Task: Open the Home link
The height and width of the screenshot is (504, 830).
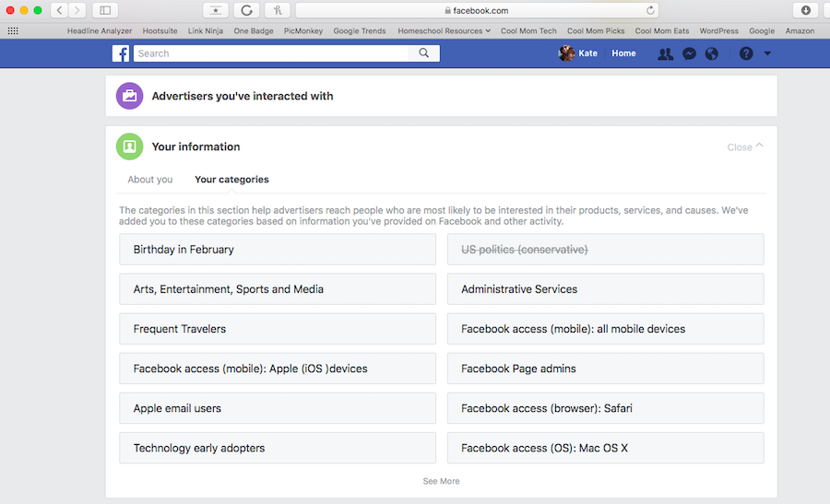Action: 623,53
